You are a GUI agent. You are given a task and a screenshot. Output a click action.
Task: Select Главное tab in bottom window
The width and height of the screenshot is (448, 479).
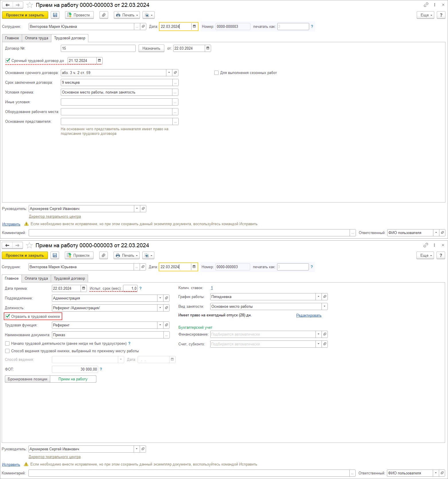[x=12, y=278]
